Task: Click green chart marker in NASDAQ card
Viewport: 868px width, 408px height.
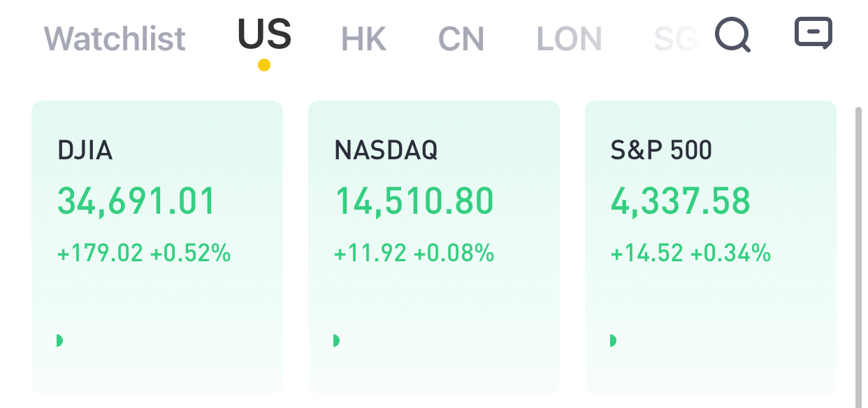Action: pos(336,340)
